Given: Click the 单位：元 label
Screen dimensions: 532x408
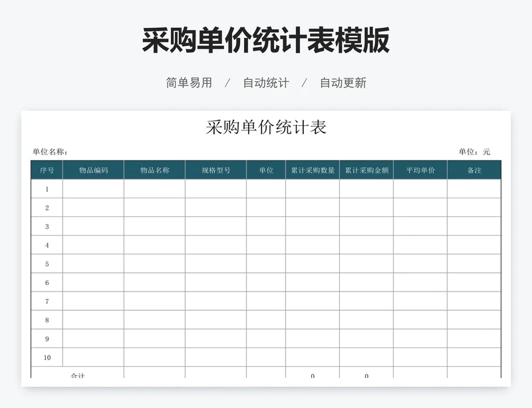Looking at the screenshot, I should (474, 152).
